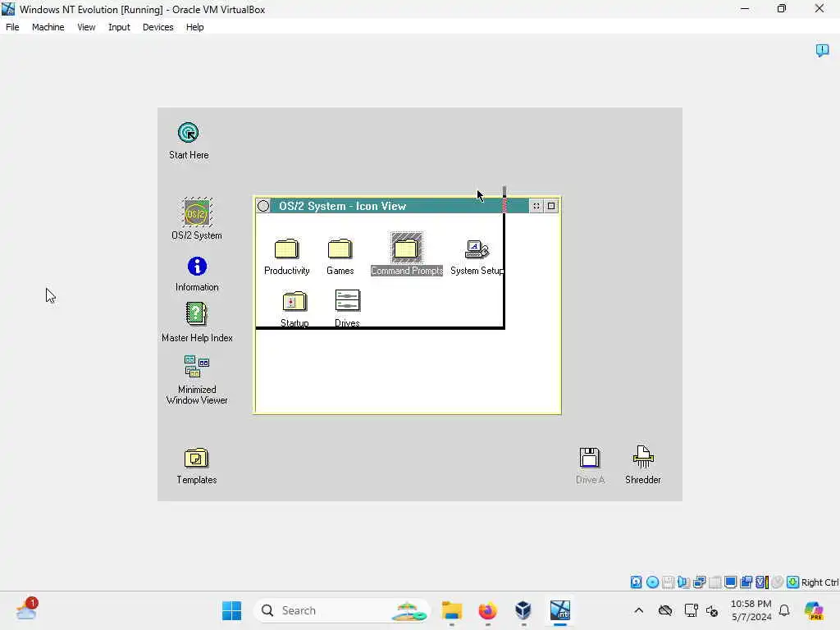Open the muted volume tray icon
The image size is (840, 630).
tap(713, 610)
